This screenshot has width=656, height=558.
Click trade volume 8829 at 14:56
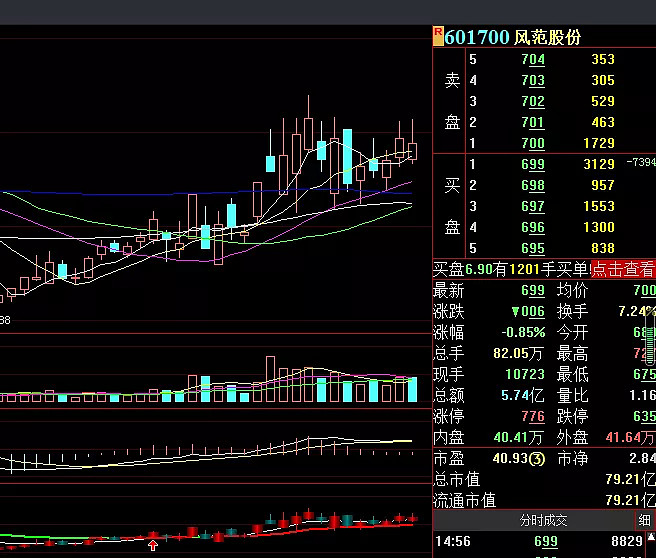627,542
